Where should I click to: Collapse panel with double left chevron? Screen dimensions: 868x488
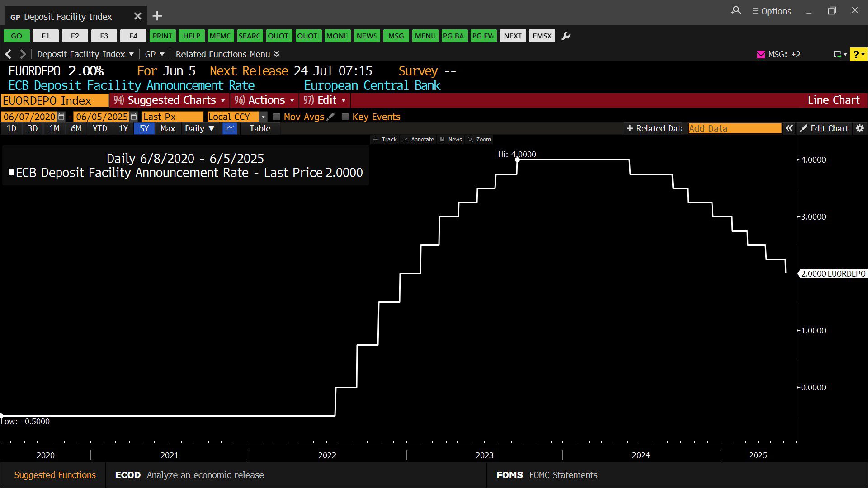789,128
